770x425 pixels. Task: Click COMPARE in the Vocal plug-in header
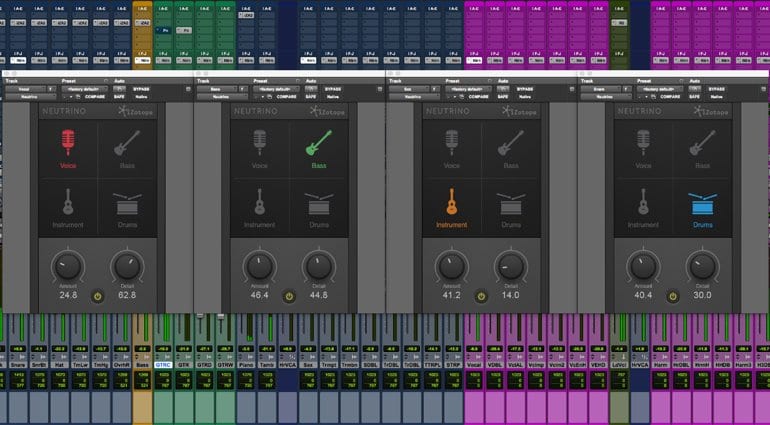click(95, 97)
